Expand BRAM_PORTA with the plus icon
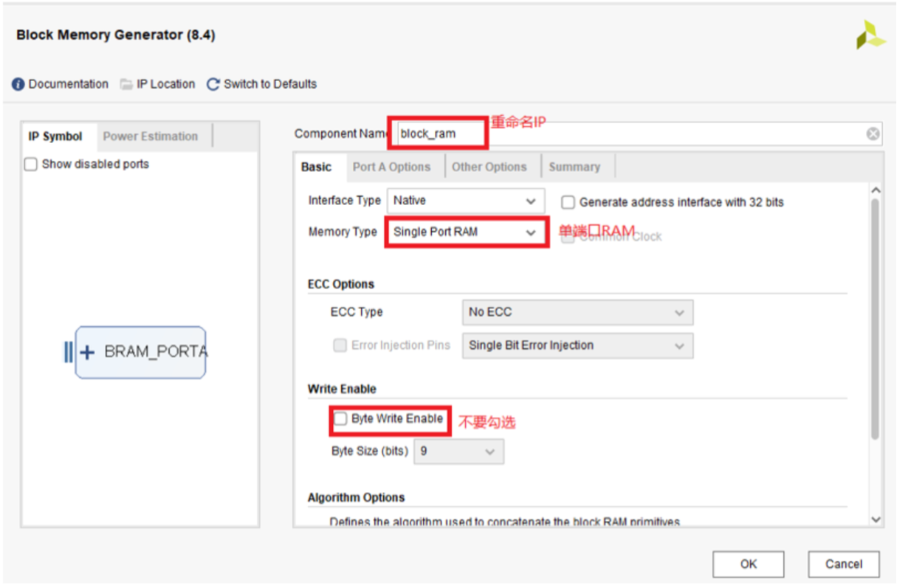 (x=87, y=353)
